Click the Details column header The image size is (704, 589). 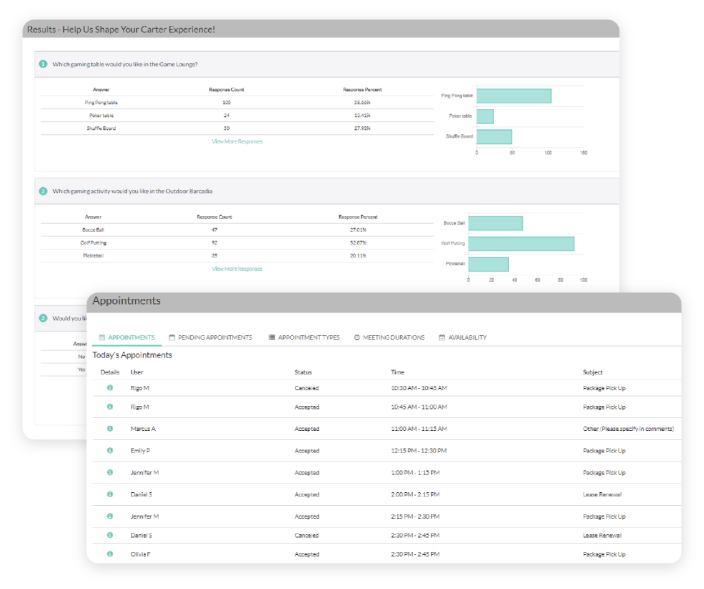(110, 372)
